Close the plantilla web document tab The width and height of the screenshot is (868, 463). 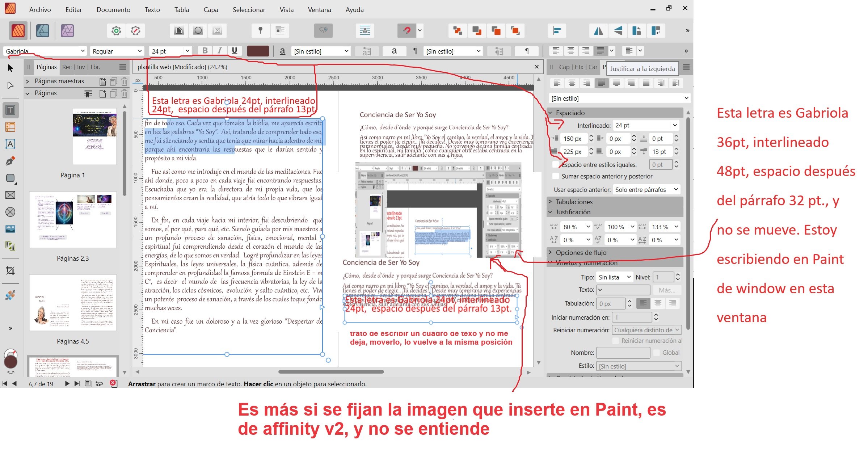pos(536,67)
